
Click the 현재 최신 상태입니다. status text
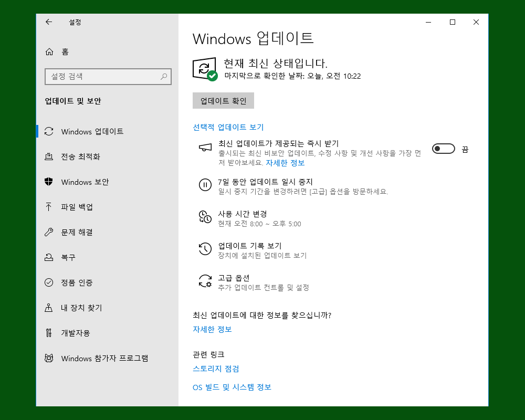click(x=276, y=63)
